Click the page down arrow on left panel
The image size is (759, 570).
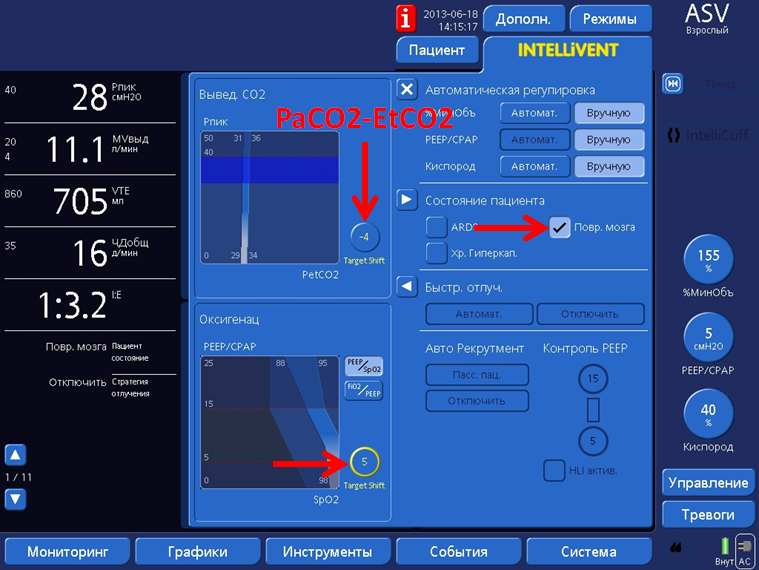[x=16, y=499]
